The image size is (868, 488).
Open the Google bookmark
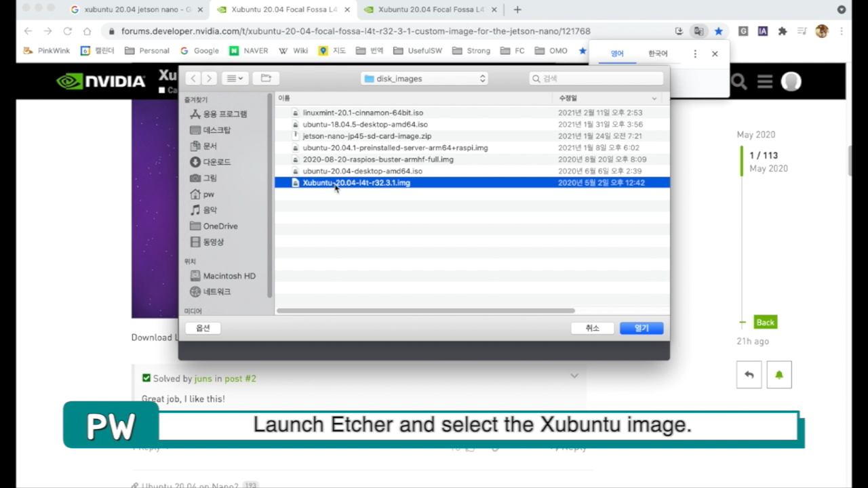pyautogui.click(x=199, y=51)
